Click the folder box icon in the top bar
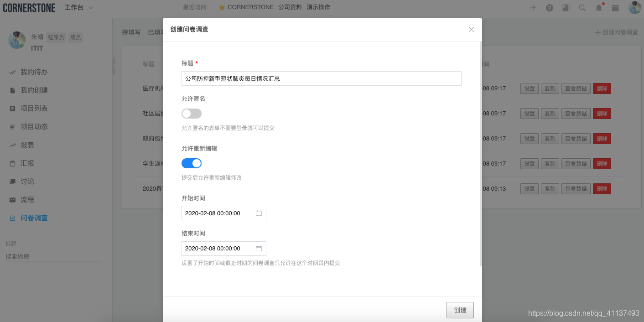Image resolution: width=644 pixels, height=322 pixels. pos(615,8)
